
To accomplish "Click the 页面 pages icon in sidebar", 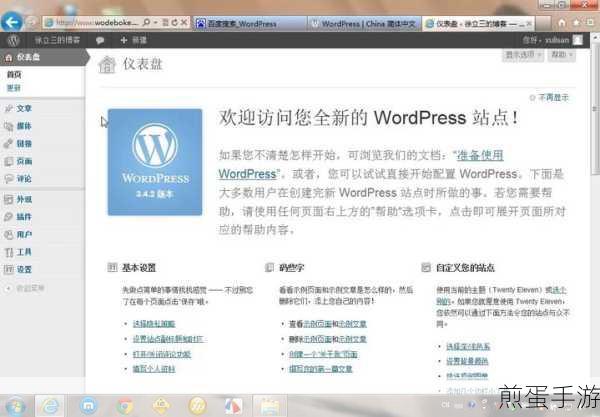I will click(8, 161).
